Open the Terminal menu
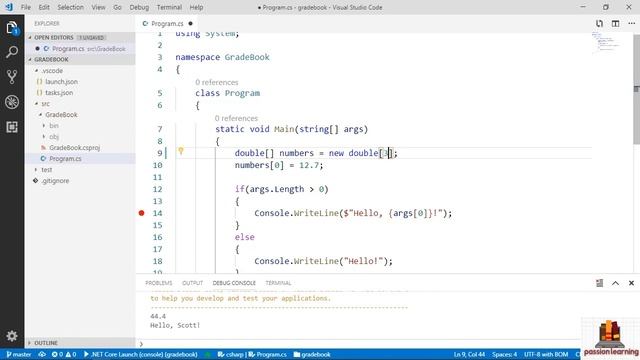 (x=169, y=7)
